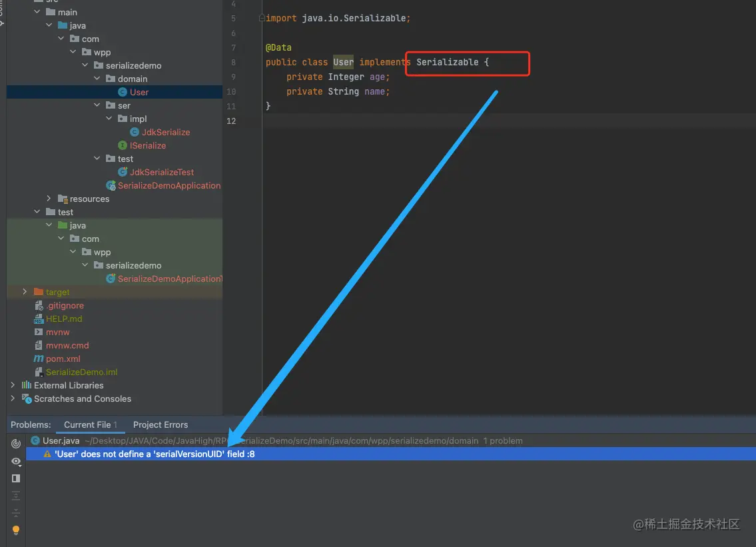756x547 pixels.
Task: Select SerializeDemo.iml file
Action: pos(81,372)
